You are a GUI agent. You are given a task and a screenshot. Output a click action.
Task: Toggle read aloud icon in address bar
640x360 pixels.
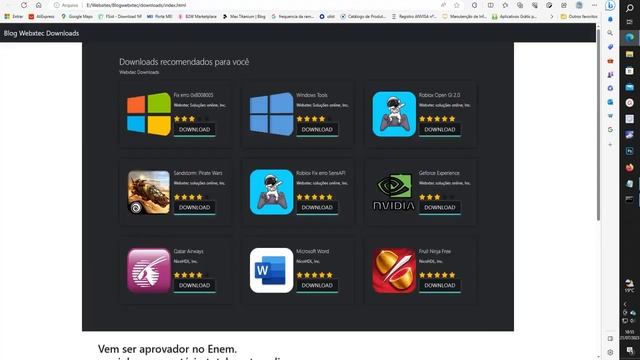(443, 5)
